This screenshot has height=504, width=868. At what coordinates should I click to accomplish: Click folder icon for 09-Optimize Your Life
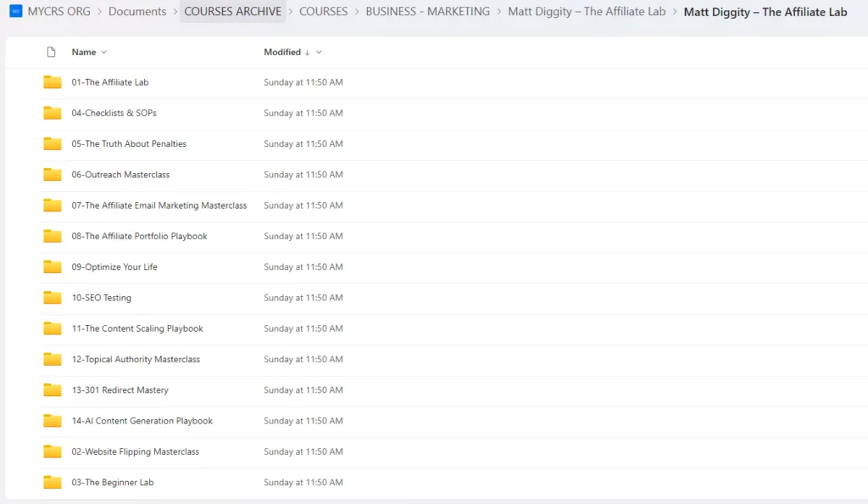pyautogui.click(x=53, y=267)
